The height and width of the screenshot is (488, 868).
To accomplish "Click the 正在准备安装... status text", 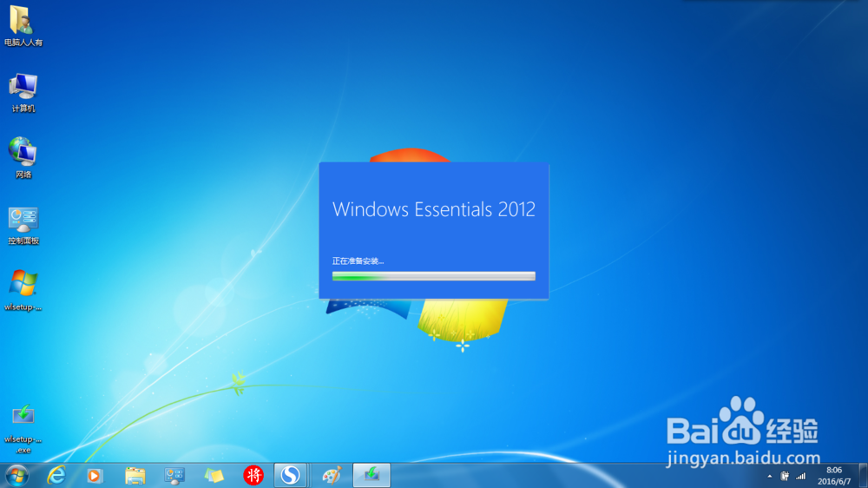I will pyautogui.click(x=358, y=260).
